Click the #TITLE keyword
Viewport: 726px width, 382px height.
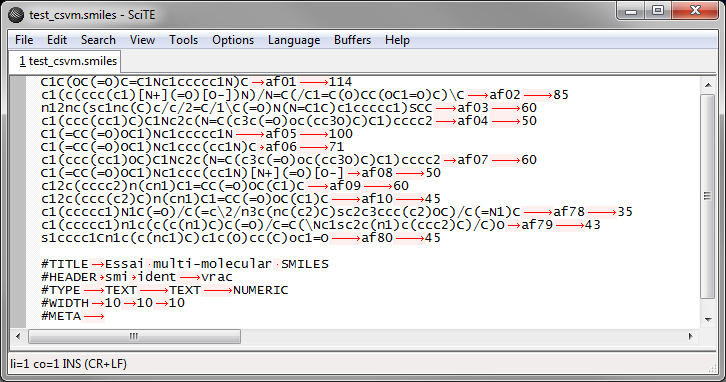tap(64, 264)
